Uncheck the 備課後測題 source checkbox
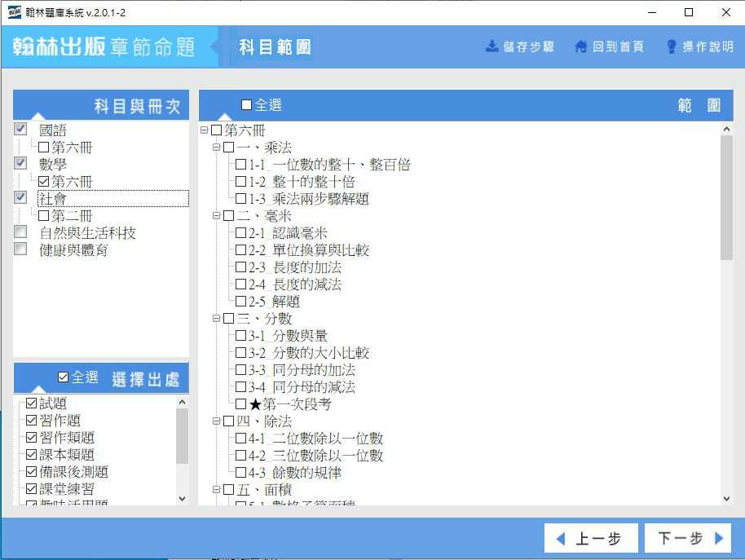 tap(31, 472)
